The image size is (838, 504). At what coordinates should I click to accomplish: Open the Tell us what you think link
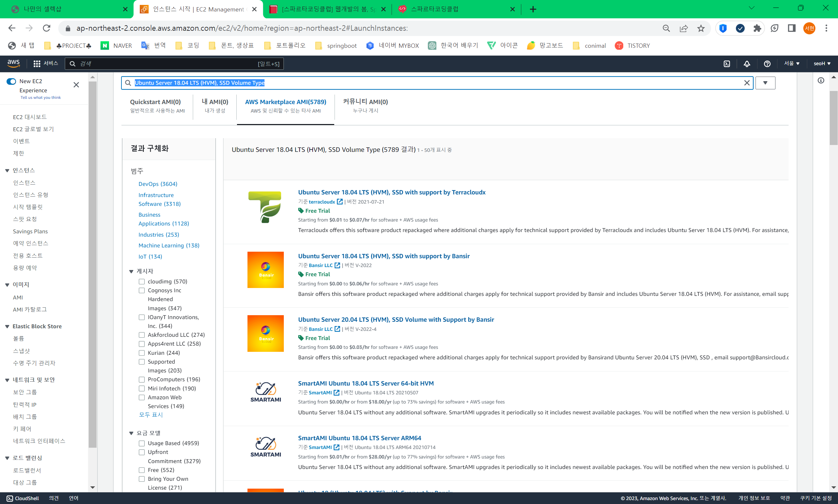(40, 98)
